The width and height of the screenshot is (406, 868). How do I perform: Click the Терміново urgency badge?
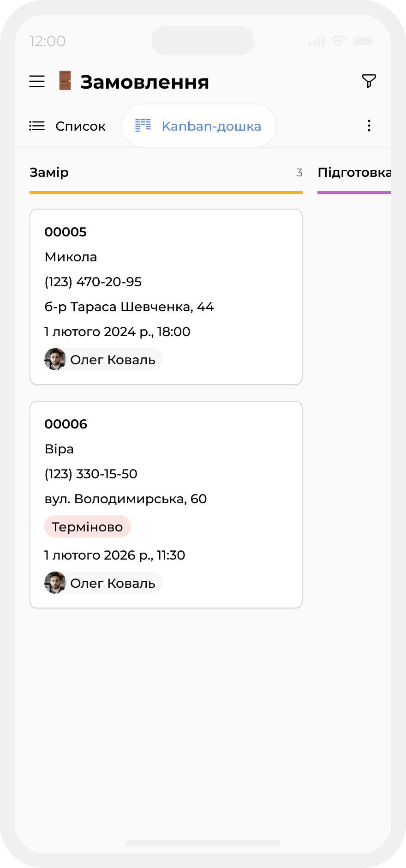pos(88,526)
